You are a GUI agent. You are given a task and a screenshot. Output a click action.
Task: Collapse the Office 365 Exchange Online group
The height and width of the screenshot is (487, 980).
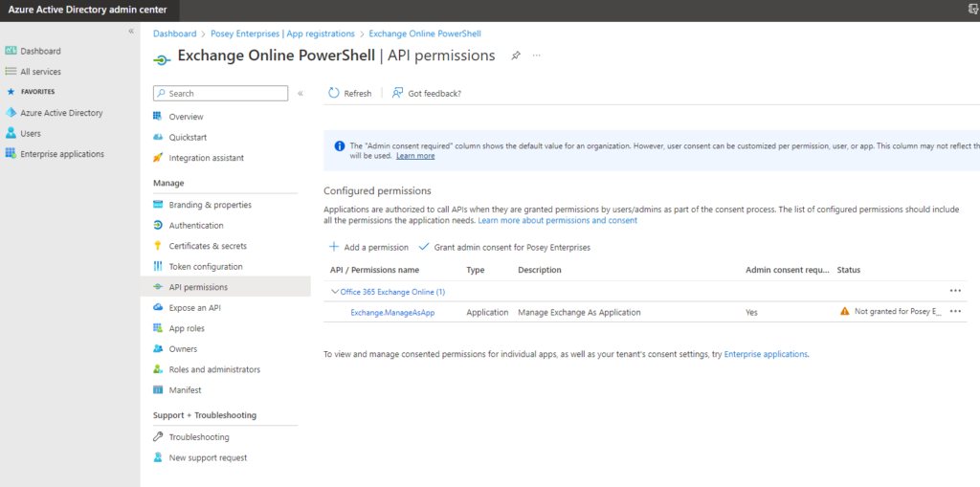click(335, 291)
